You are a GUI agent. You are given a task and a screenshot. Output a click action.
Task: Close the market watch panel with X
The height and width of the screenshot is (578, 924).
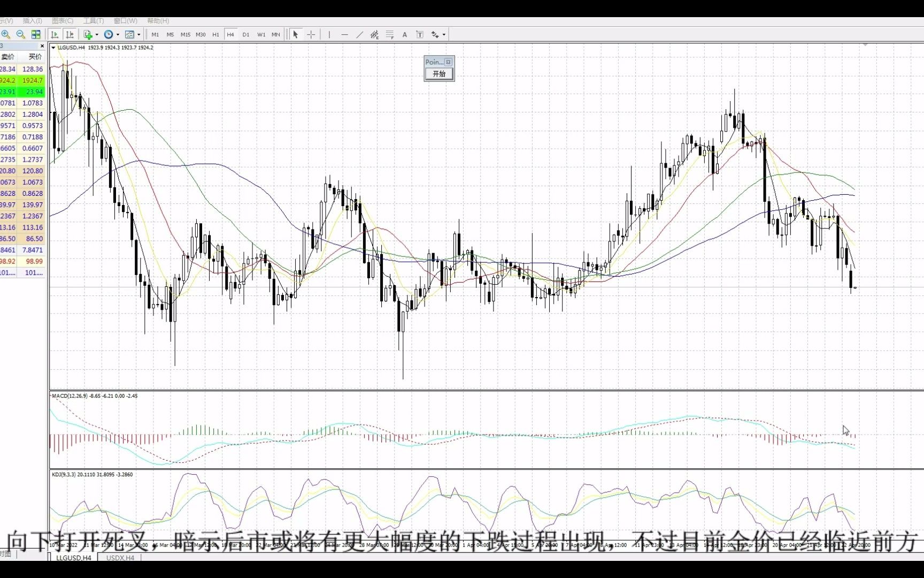(42, 46)
